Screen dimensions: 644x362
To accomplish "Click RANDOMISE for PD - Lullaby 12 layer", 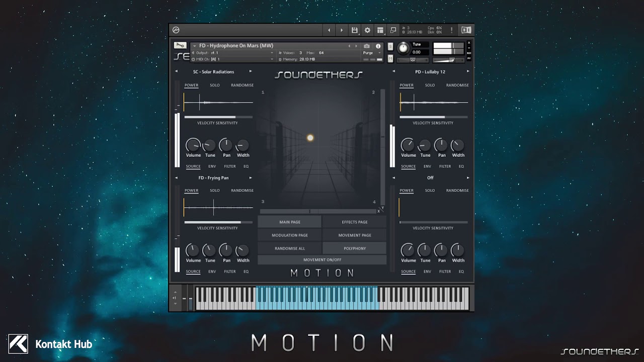I will [457, 85].
